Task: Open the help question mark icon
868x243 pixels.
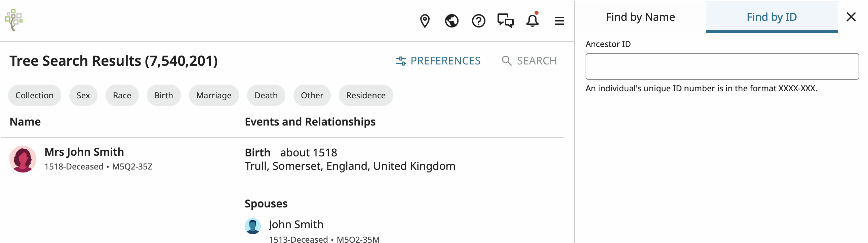Action: coord(478,21)
